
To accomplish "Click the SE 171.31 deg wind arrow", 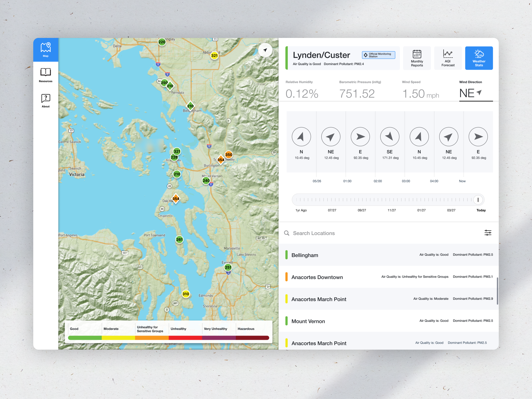I will tap(390, 137).
